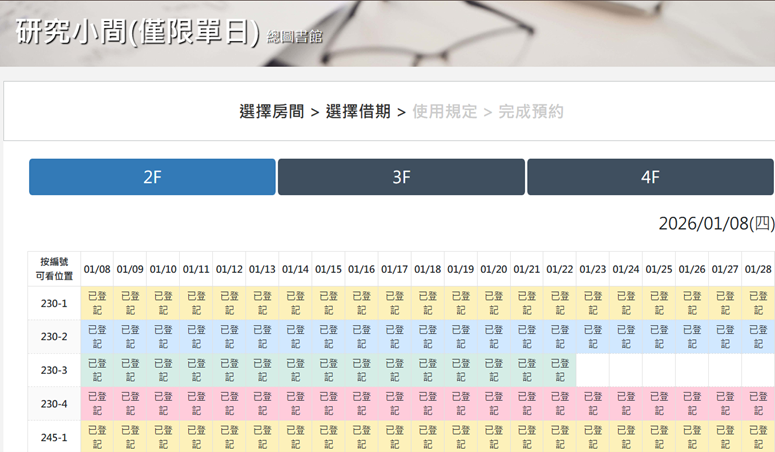This screenshot has width=775, height=452.
Task: Click the 選擇借期 breadcrumb step
Action: (358, 112)
